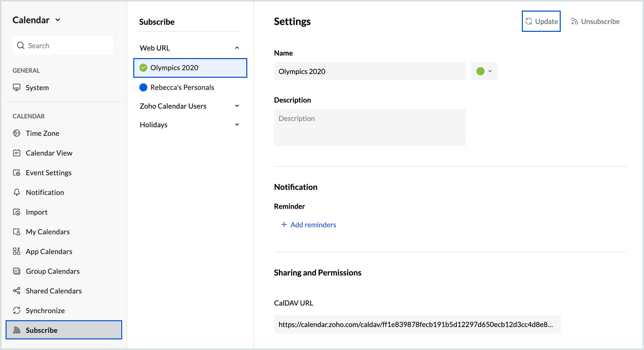Collapse the Web URL section

pyautogui.click(x=237, y=48)
